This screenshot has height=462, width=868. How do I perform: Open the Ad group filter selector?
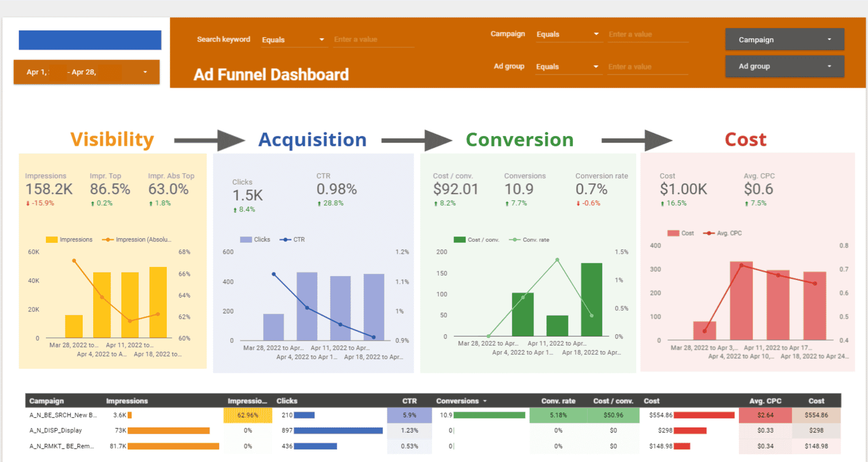point(784,66)
